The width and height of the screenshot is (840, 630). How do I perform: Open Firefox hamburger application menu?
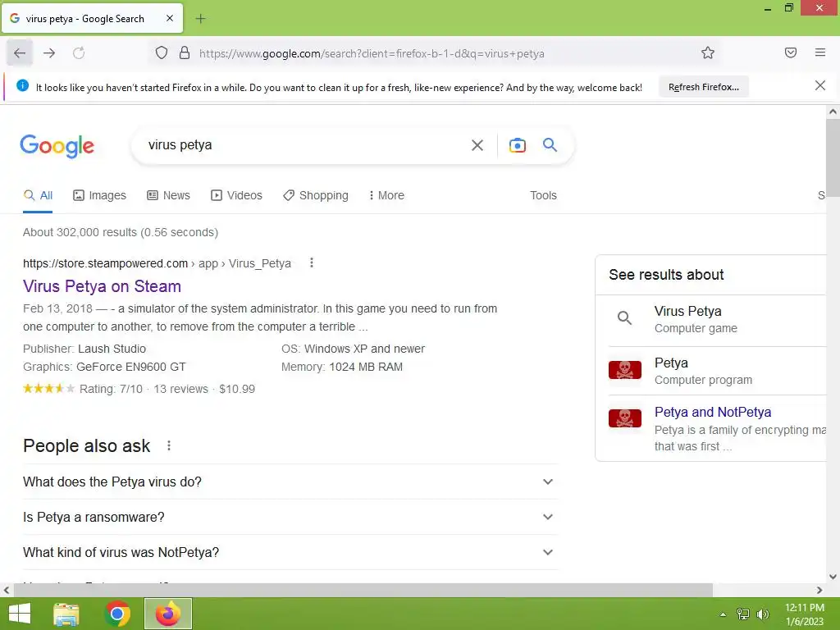click(820, 52)
